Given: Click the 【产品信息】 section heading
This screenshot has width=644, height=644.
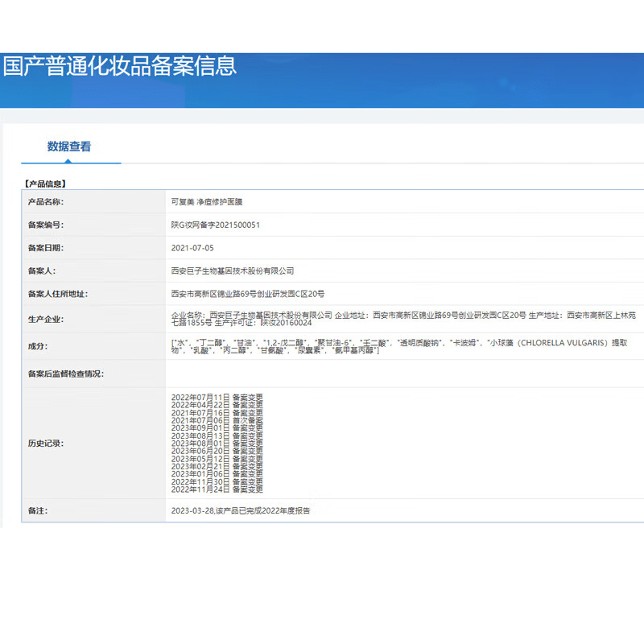Looking at the screenshot, I should (x=47, y=184).
